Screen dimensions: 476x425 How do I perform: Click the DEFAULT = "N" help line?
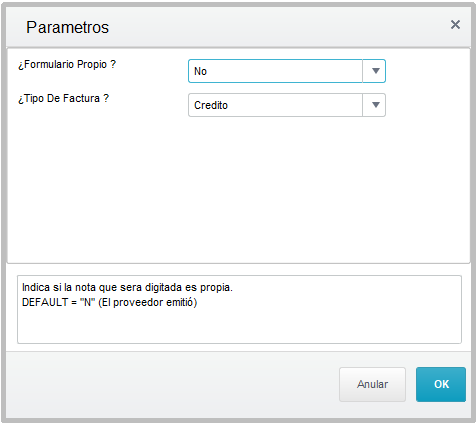[x=109, y=302]
